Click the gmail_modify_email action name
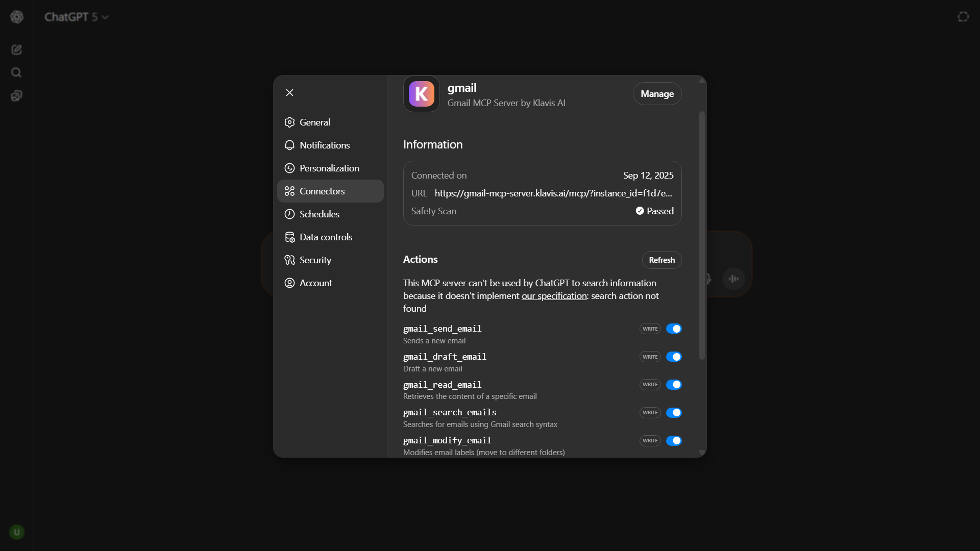The image size is (980, 551). (x=447, y=440)
